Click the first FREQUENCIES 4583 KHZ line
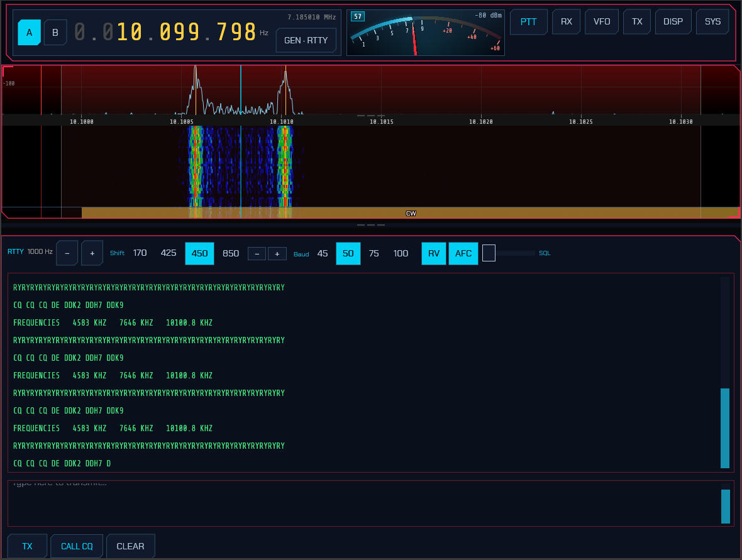742x560 pixels. click(x=113, y=322)
